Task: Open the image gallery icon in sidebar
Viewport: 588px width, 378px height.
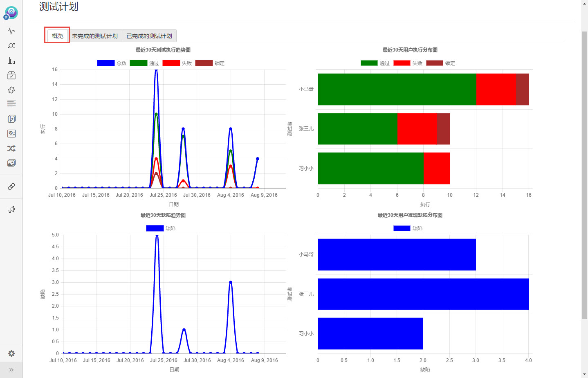Action: 11,163
